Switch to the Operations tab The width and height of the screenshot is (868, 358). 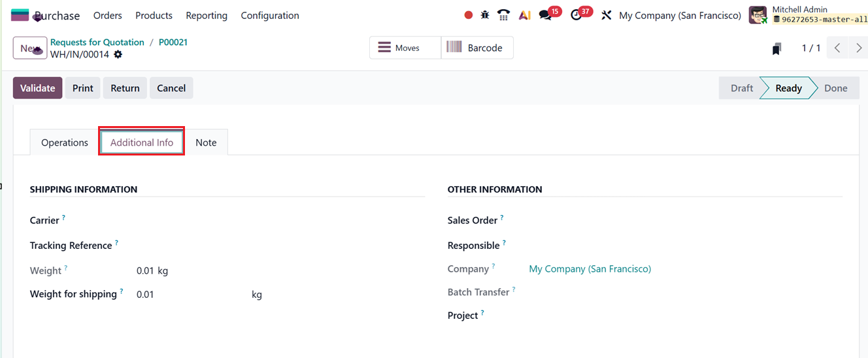click(65, 142)
